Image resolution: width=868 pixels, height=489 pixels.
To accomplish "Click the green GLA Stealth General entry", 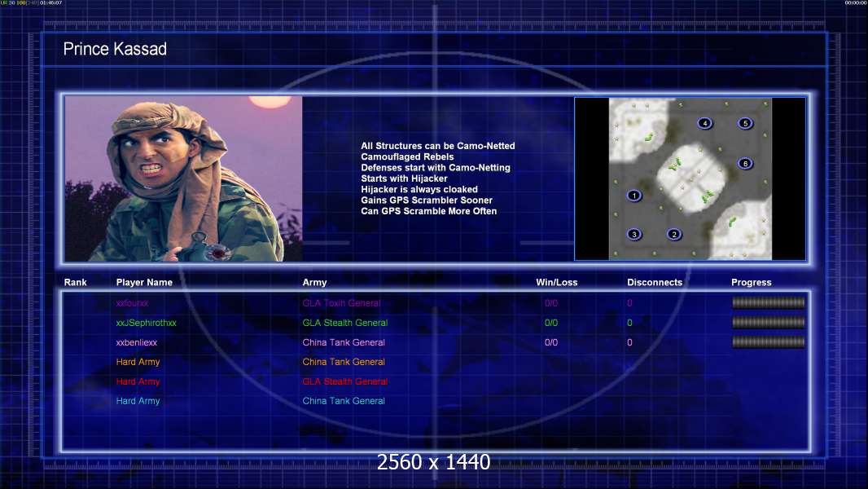I will 345,323.
